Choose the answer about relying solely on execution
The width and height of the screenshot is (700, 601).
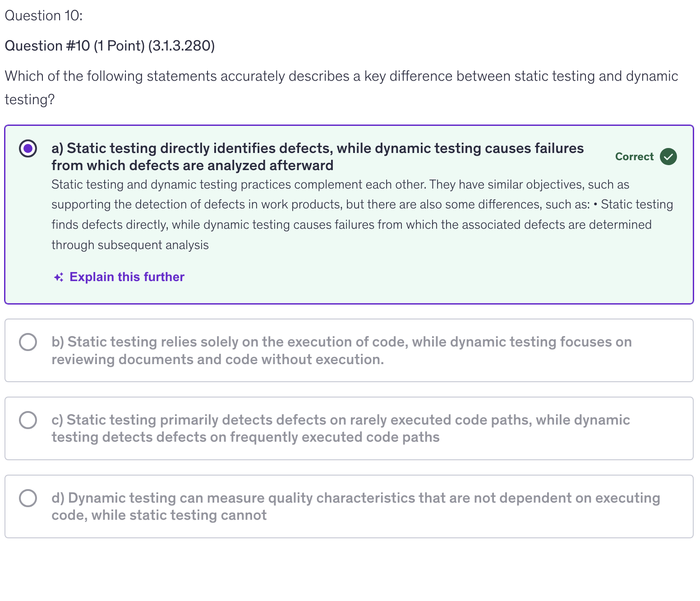click(x=341, y=351)
